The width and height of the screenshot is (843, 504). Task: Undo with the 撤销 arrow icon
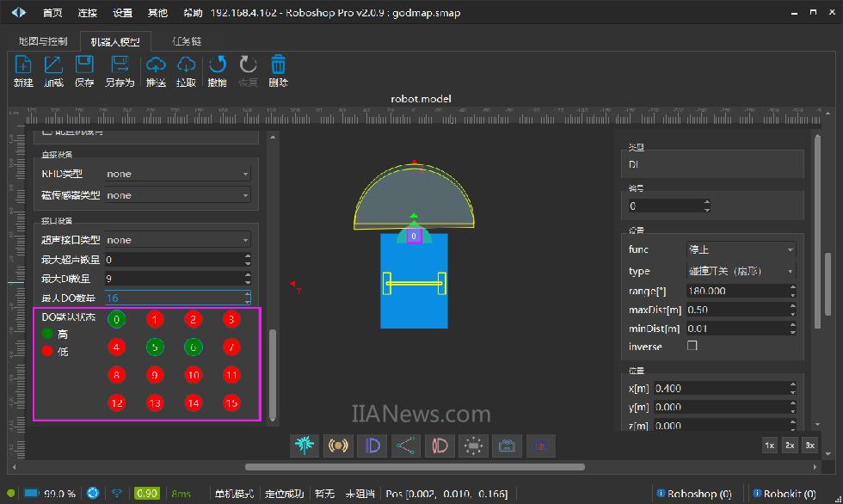coord(217,71)
